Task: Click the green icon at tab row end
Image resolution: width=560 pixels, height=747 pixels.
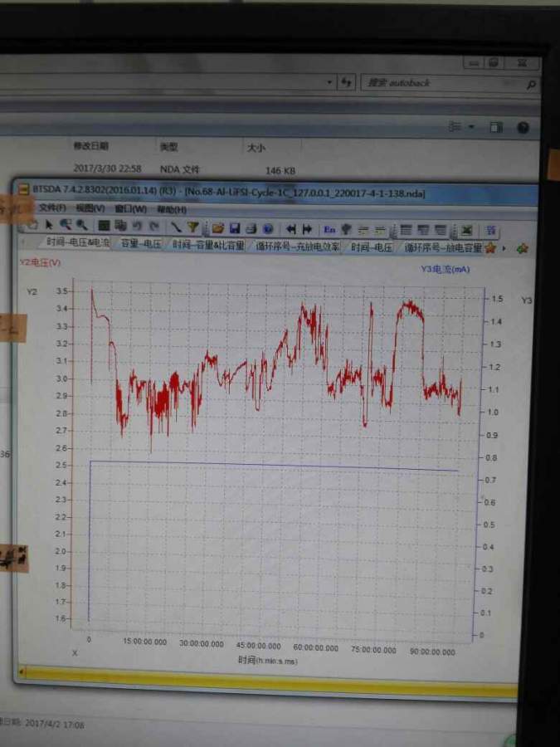Action: click(523, 249)
